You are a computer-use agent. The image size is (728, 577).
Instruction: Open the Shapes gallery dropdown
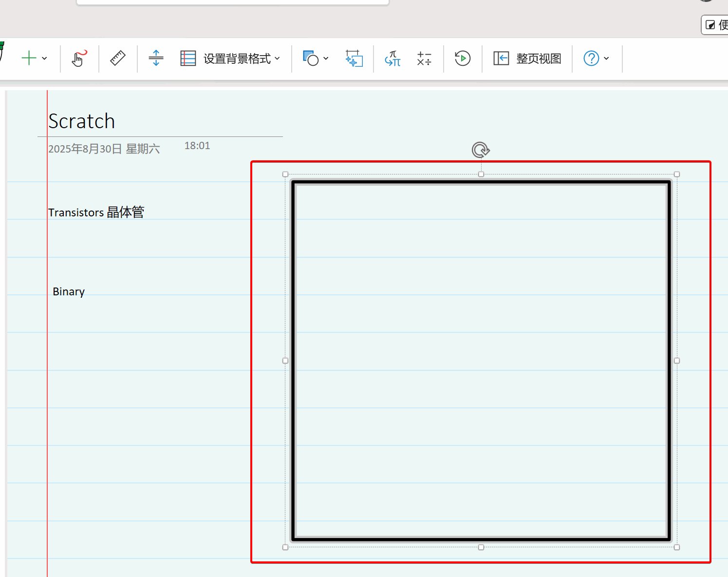(326, 58)
